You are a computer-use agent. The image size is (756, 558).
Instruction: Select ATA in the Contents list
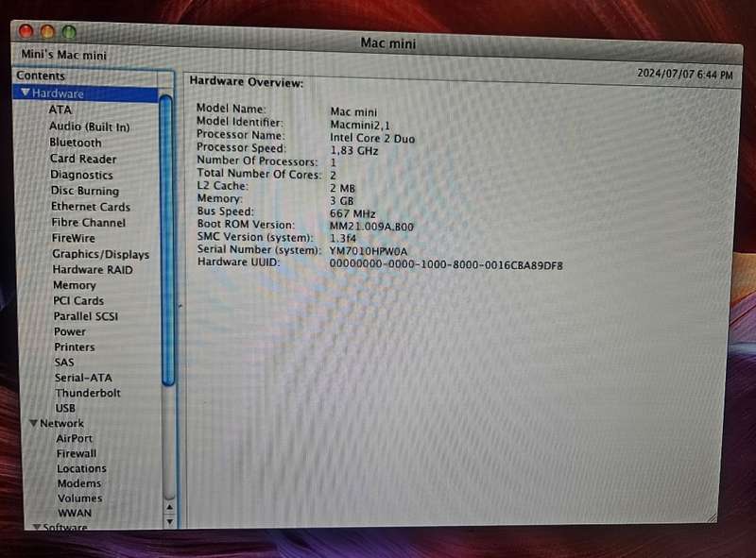(60, 110)
